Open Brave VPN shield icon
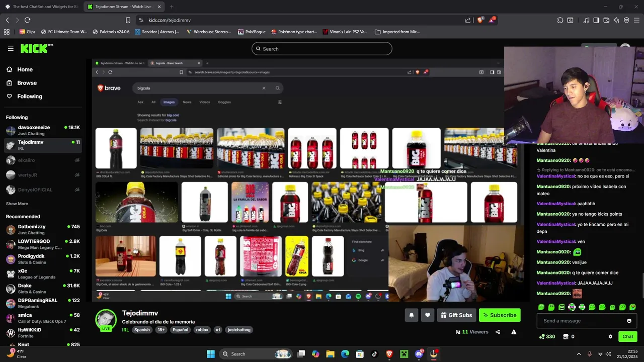 (626, 20)
